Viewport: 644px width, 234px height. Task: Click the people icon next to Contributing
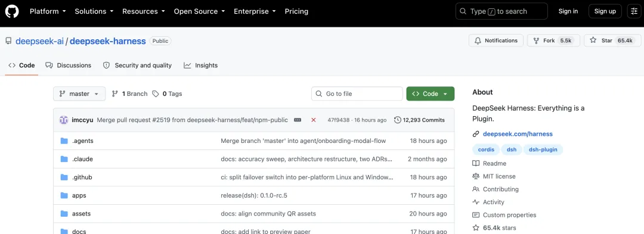pos(476,189)
